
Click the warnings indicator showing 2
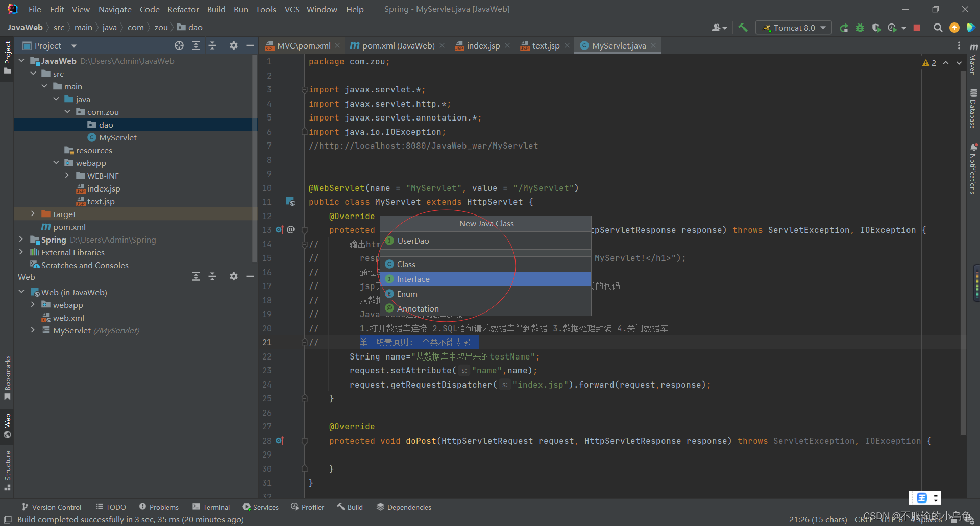click(929, 63)
